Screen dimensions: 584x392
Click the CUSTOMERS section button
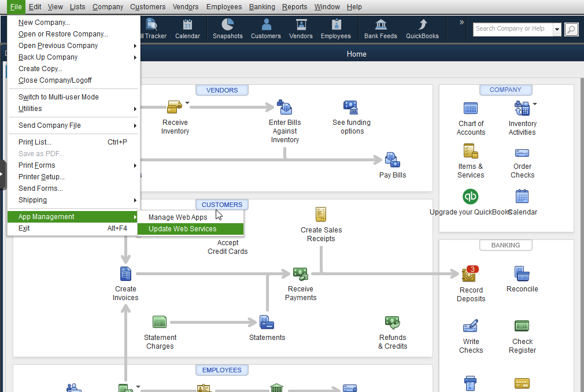tap(222, 205)
